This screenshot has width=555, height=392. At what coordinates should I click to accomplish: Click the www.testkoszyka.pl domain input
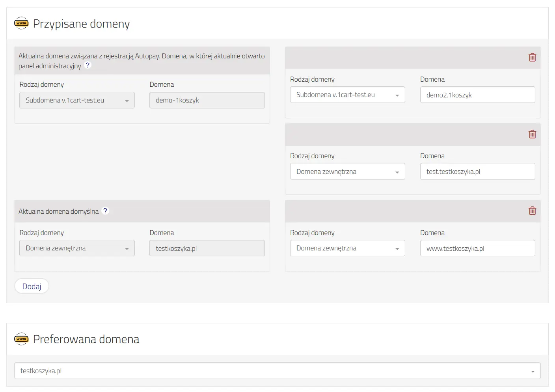click(478, 248)
